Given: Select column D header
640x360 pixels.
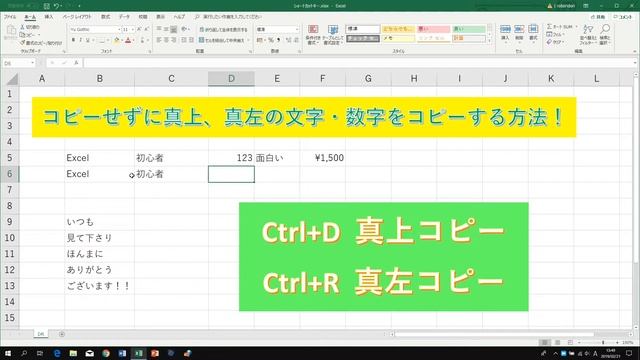Looking at the screenshot, I should pos(231,79).
